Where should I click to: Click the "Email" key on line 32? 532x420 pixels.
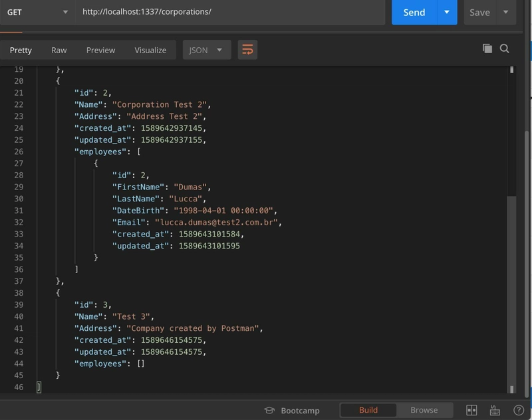[x=128, y=223]
